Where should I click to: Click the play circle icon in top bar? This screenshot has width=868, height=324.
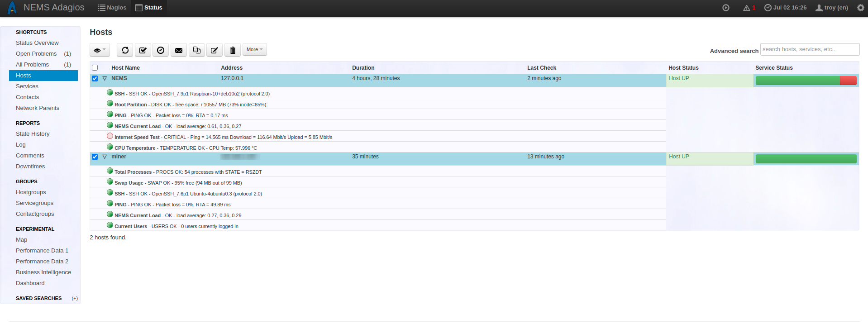pyautogui.click(x=726, y=8)
